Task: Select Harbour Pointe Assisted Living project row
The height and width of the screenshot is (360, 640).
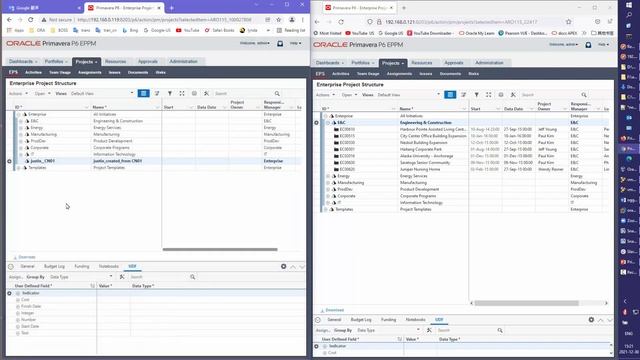Action: coord(465,129)
